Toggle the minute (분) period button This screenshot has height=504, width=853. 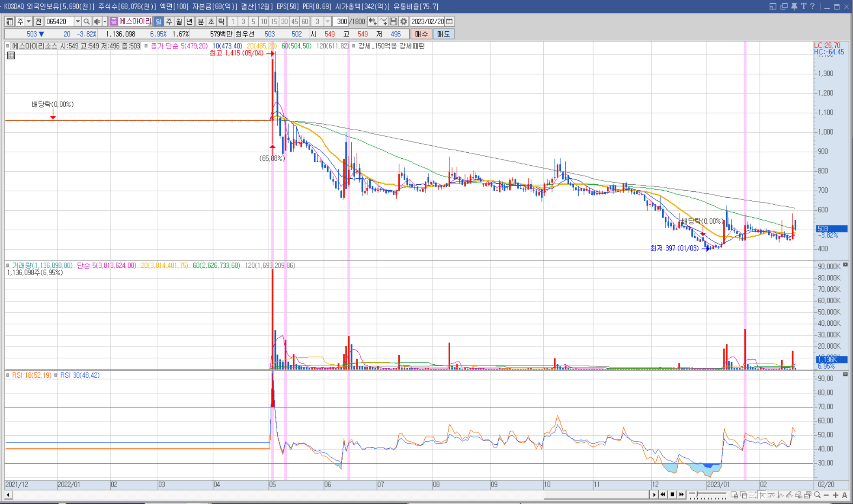click(201, 22)
